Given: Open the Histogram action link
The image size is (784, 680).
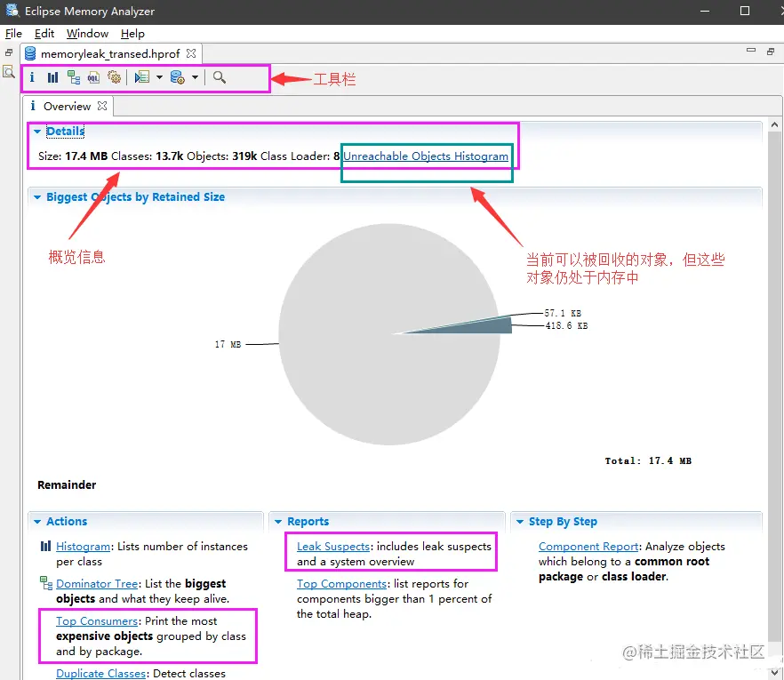Looking at the screenshot, I should pyautogui.click(x=83, y=547).
